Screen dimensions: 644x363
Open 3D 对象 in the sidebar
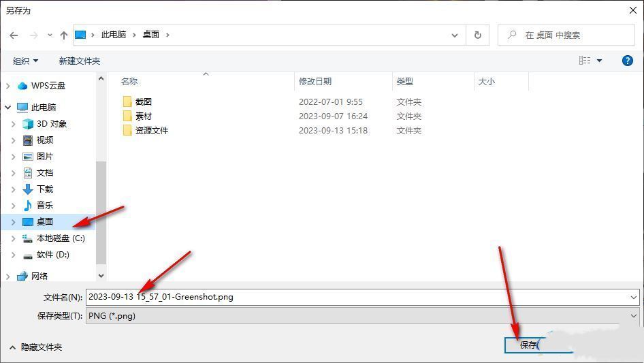(51, 124)
